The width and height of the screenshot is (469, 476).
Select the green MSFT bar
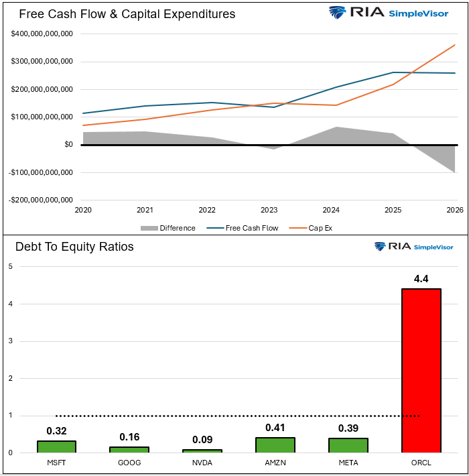pyautogui.click(x=56, y=447)
